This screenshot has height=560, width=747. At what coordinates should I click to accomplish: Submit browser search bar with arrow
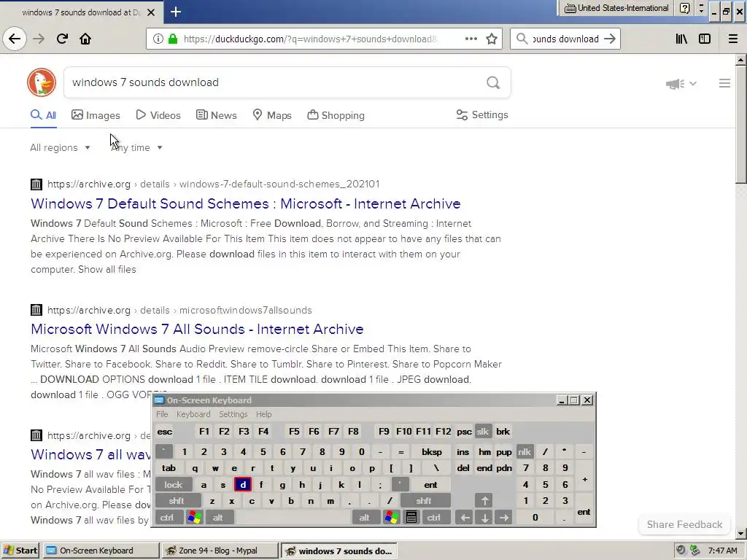[609, 39]
